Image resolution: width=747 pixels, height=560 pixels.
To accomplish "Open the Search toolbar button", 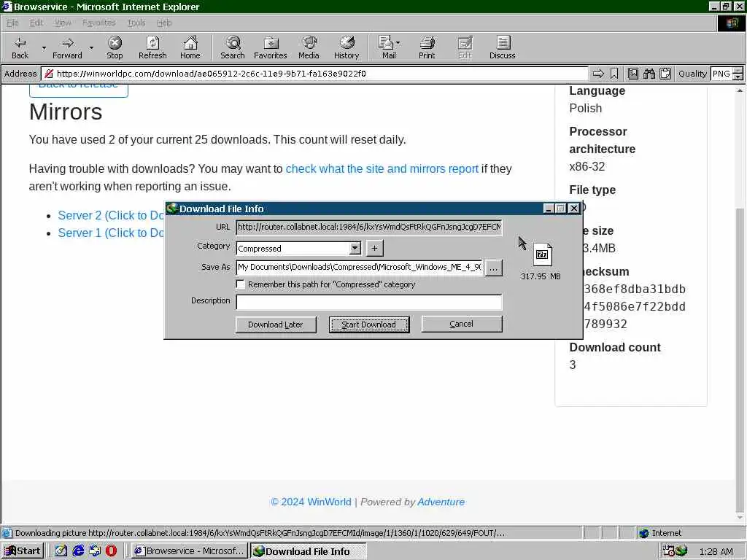I will [233, 47].
